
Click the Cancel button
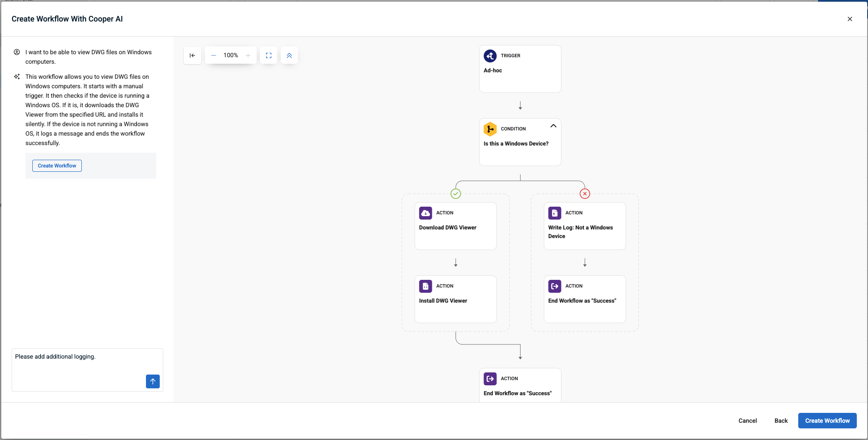click(x=747, y=421)
